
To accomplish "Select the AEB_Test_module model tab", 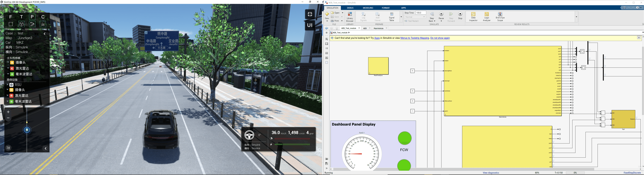I will (x=349, y=28).
